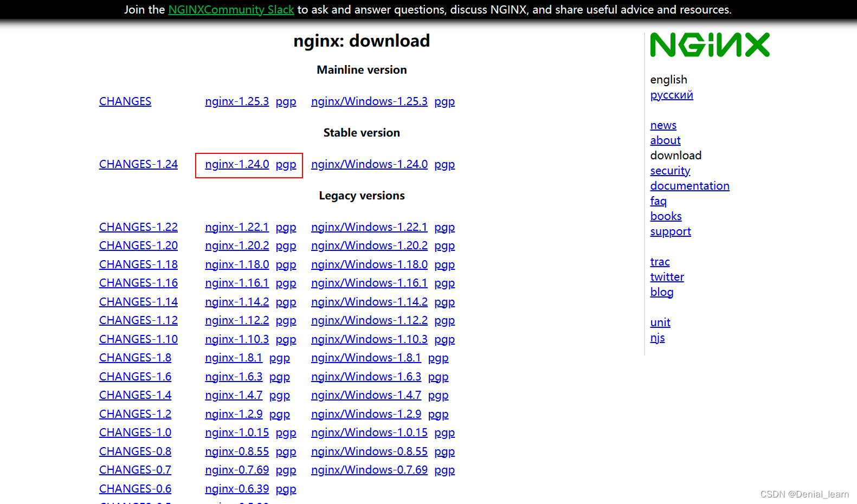Download nginx/Windows-1.24.0 build

click(x=369, y=164)
